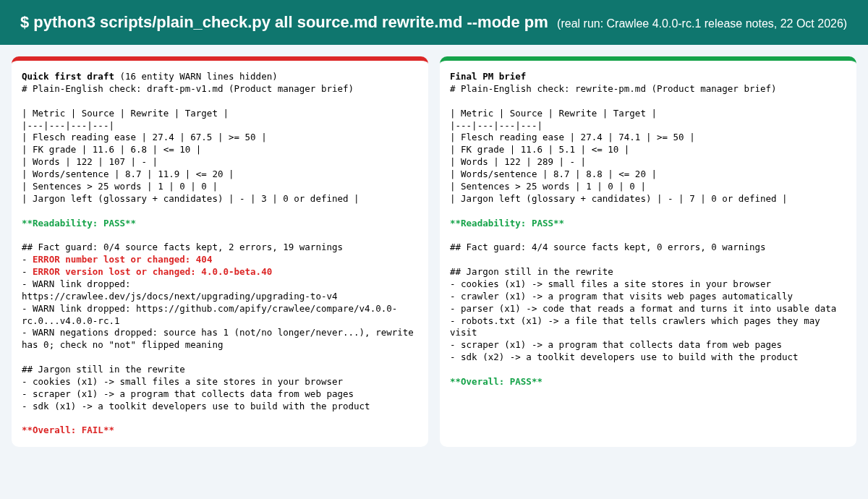Click 'Fact guard: 0/4 source facts kept' line
868x499 pixels.
click(182, 247)
